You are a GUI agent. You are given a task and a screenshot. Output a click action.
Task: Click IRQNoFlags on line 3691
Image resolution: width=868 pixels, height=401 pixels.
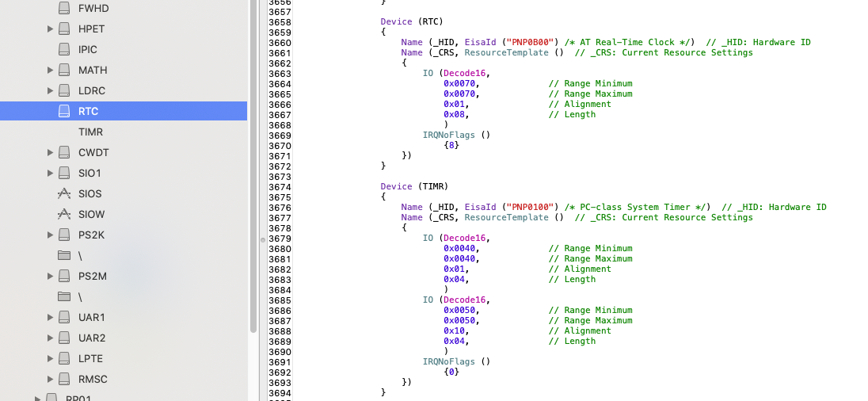coord(449,361)
